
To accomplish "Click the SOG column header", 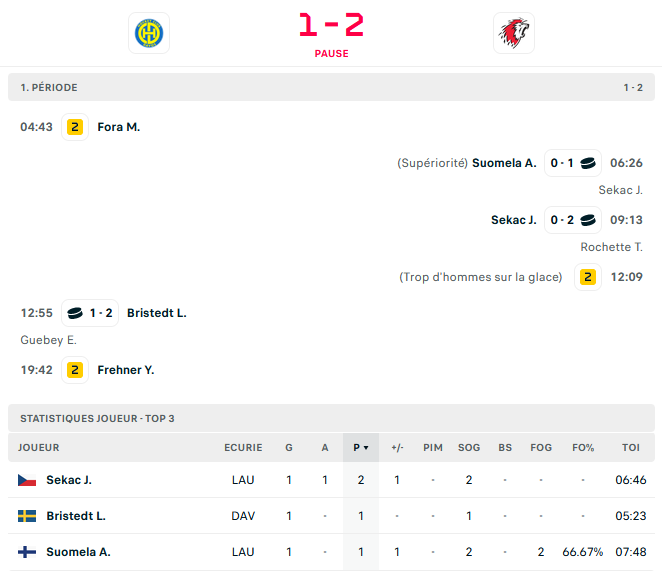I will pos(468,447).
